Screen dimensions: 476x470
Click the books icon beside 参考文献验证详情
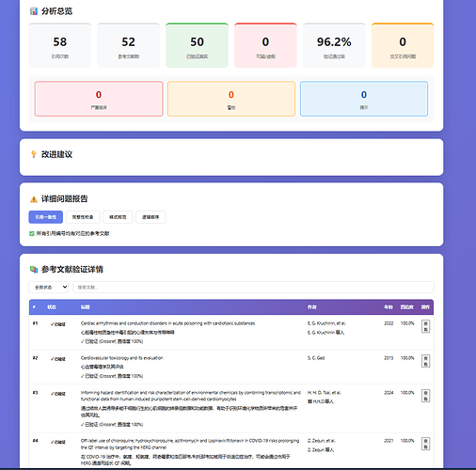pyautogui.click(x=34, y=269)
